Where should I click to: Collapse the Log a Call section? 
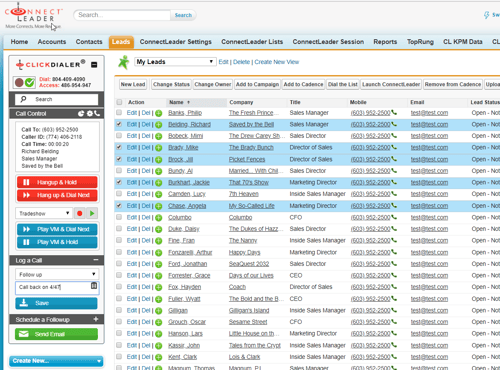click(96, 260)
